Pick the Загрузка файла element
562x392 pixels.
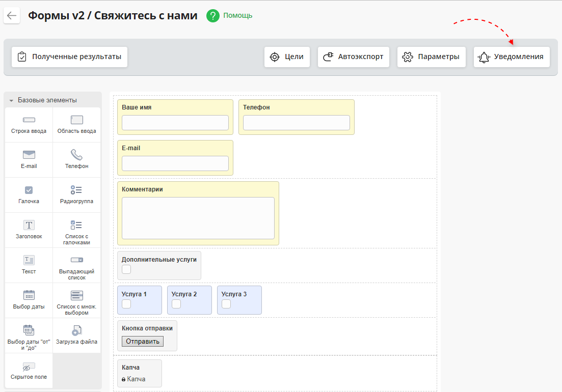pos(76,330)
